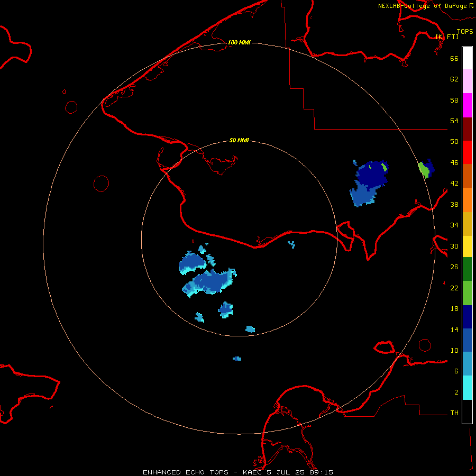Click the legend value '54'
This screenshot has width=476, height=476.
point(454,121)
